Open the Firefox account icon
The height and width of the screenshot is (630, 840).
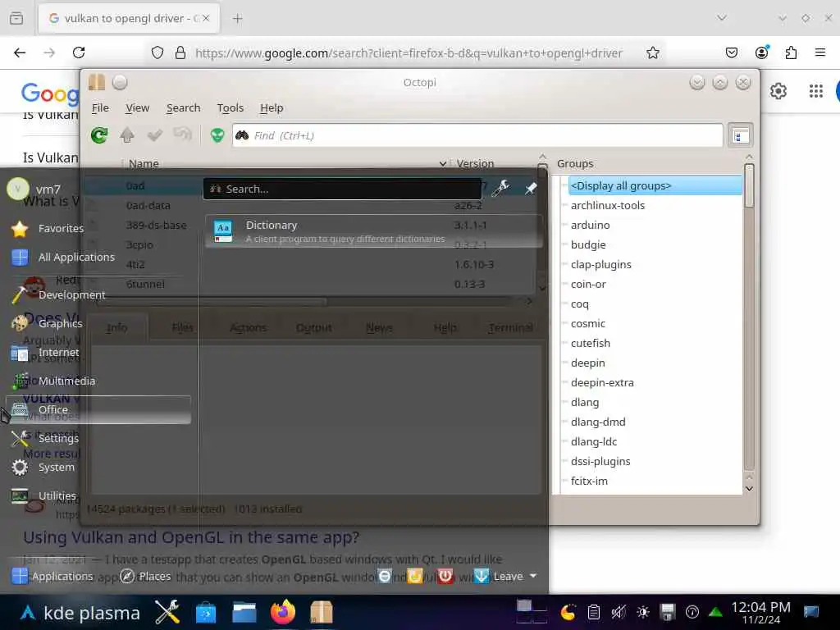click(761, 52)
